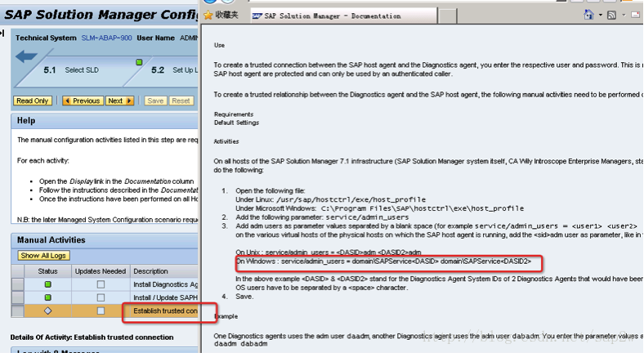Click the diamond status icon for Establish trusted row
Screen dimensions: 644x353
47,311
